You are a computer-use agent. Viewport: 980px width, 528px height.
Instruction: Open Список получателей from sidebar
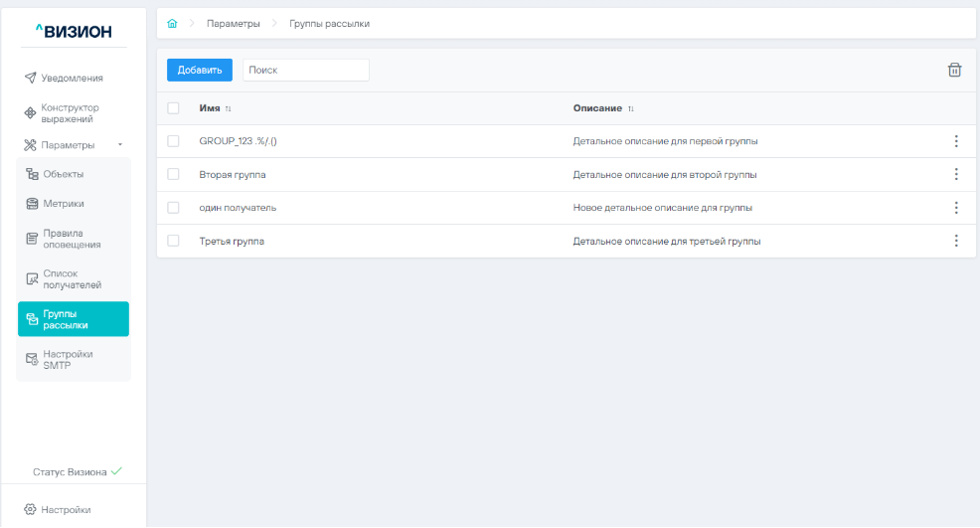click(72, 279)
